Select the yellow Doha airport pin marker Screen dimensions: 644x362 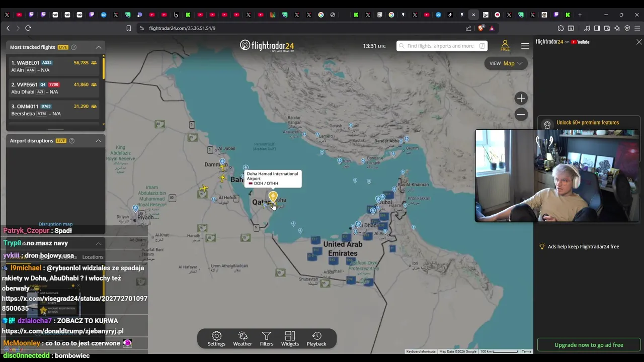273,197
